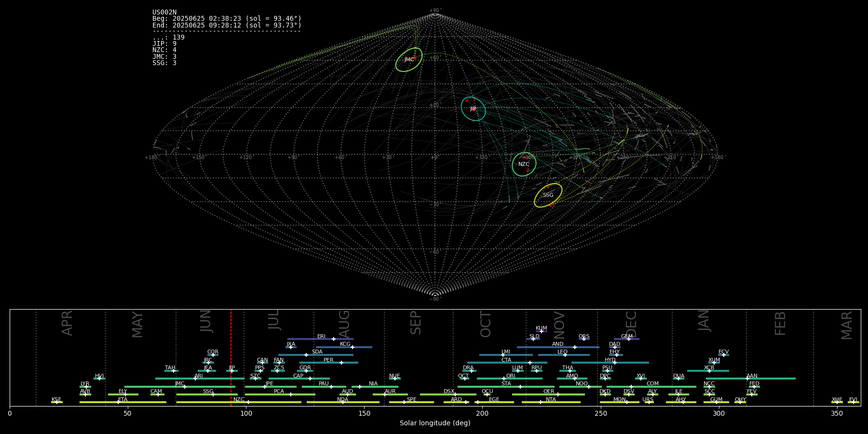Click the EVI shower label in timeline
This screenshot has width=868, height=434.
coord(853,400)
